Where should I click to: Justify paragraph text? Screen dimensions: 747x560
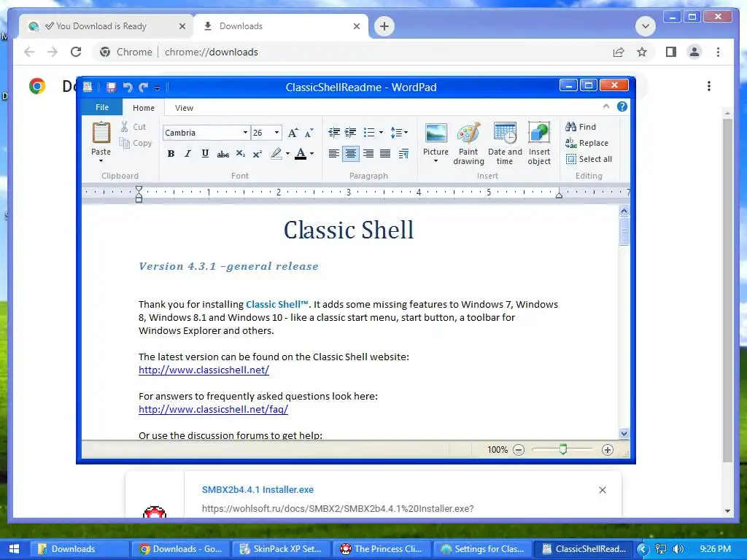(385, 154)
